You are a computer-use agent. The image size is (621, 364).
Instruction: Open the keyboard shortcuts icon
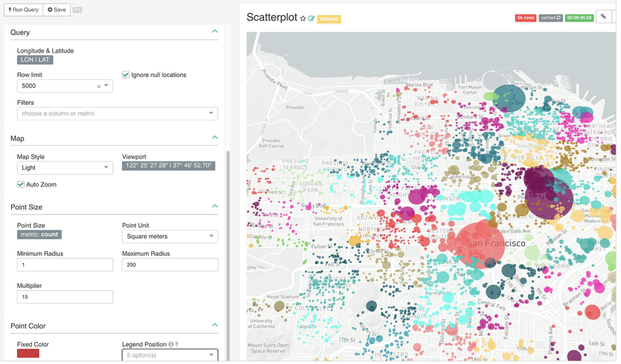click(x=77, y=10)
